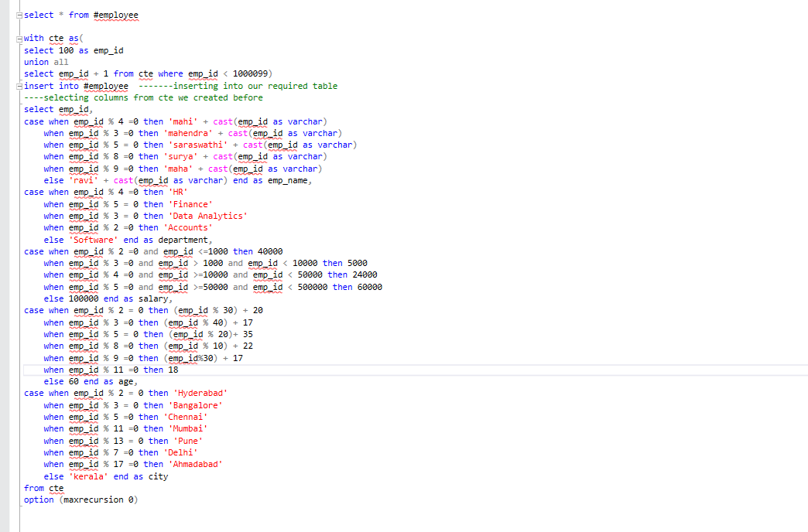Click the salary value 24000

coord(365,275)
